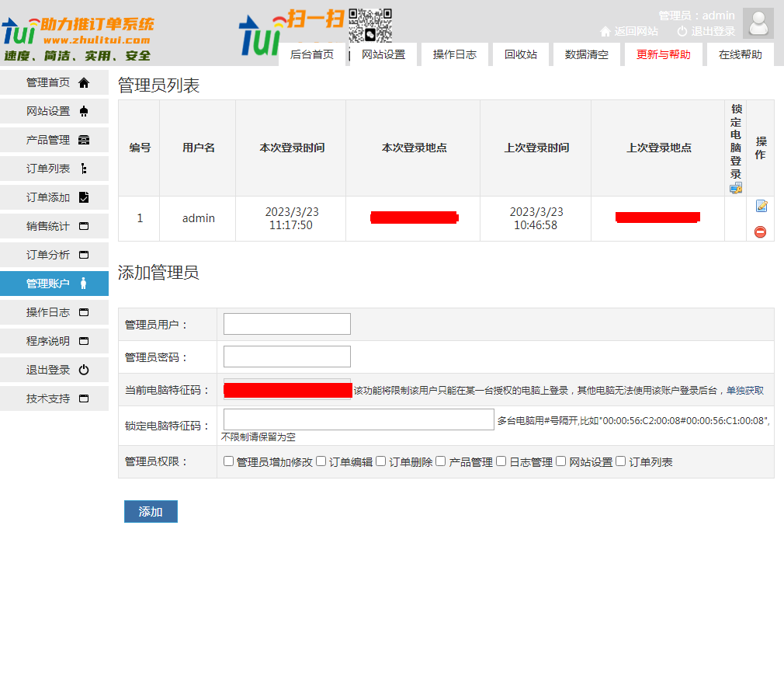Click the 退出登录 link in the header
Viewport: 784px width, 689px height.
706,32
